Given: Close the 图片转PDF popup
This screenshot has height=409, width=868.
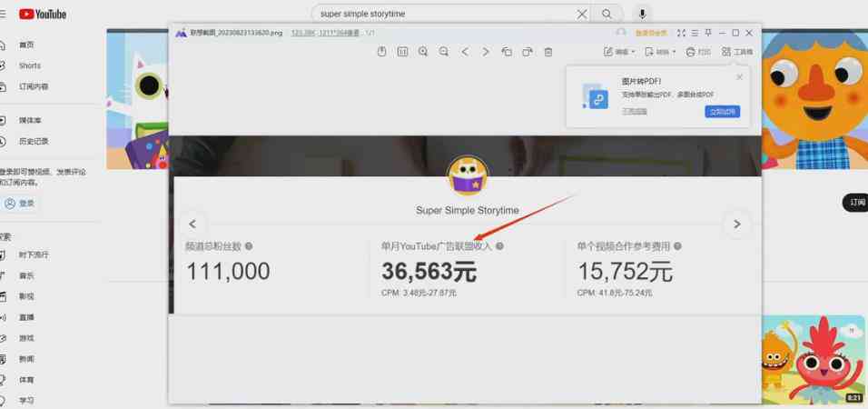Looking at the screenshot, I should pyautogui.click(x=740, y=77).
